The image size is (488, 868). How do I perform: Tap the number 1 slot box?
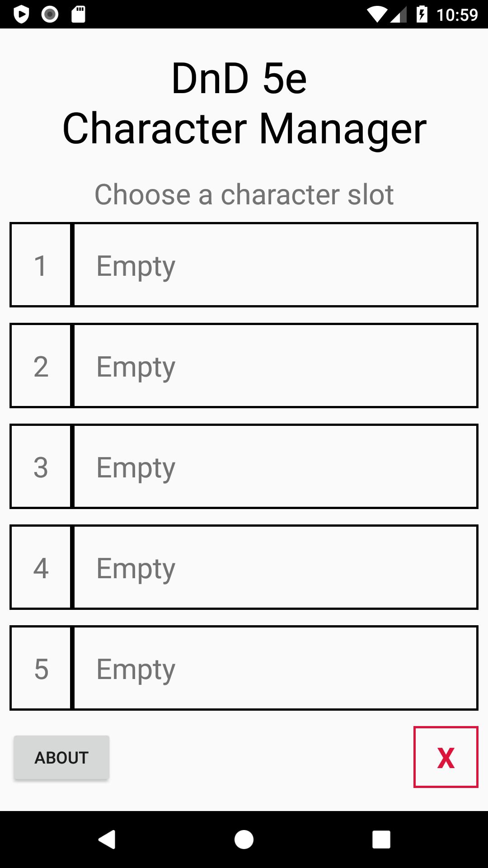coord(41,265)
